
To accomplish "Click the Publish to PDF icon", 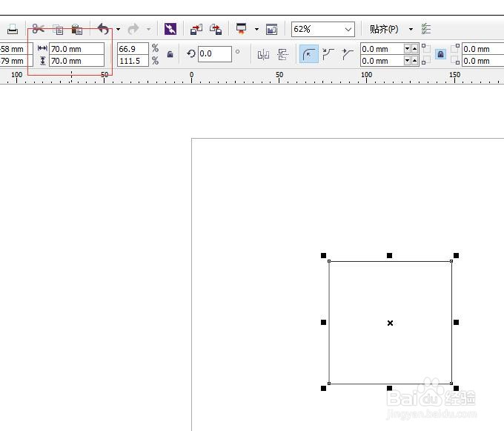I will coord(241,29).
